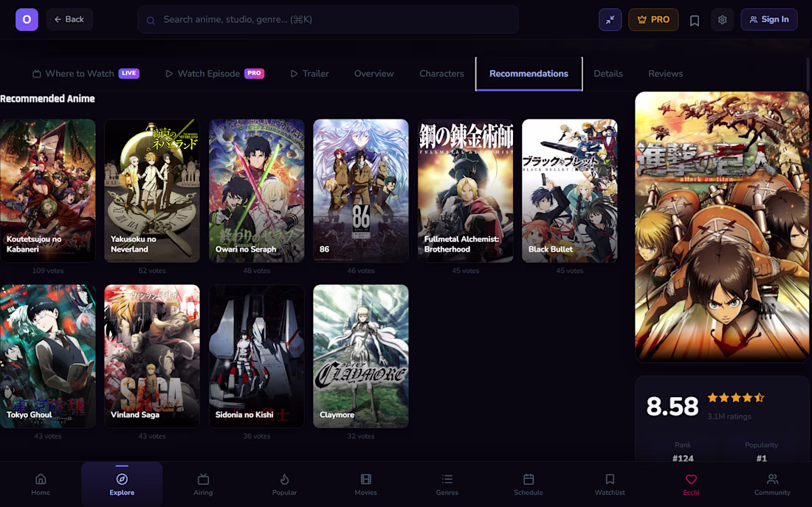Select the Recommendations tab
The width and height of the screenshot is (812, 507).
coord(529,74)
